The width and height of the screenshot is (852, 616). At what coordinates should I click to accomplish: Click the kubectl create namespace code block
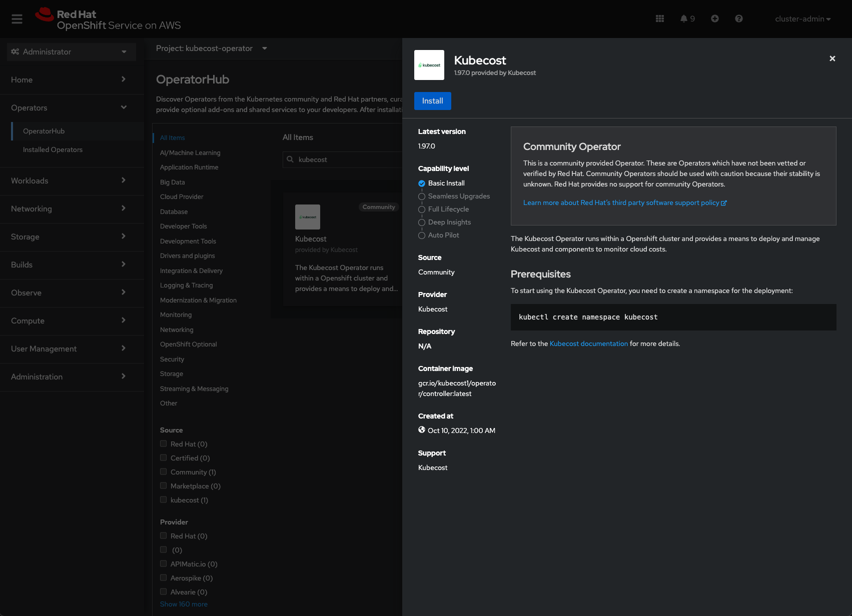[673, 317]
